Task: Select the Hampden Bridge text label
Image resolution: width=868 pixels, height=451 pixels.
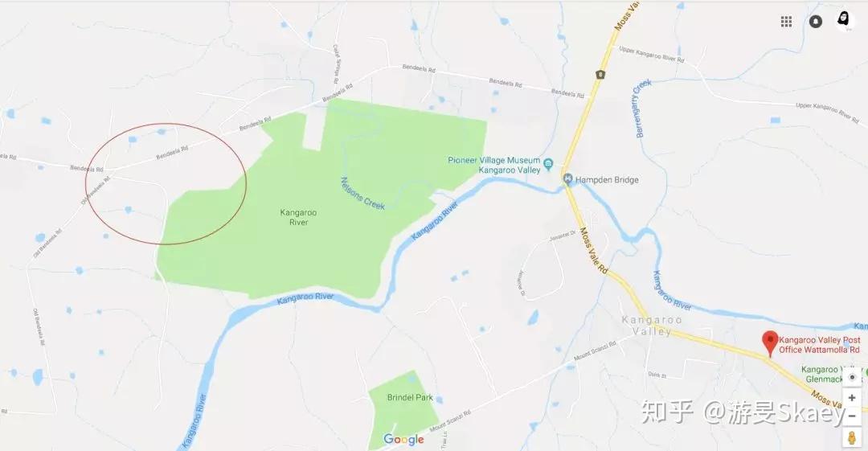Action: pos(607,179)
